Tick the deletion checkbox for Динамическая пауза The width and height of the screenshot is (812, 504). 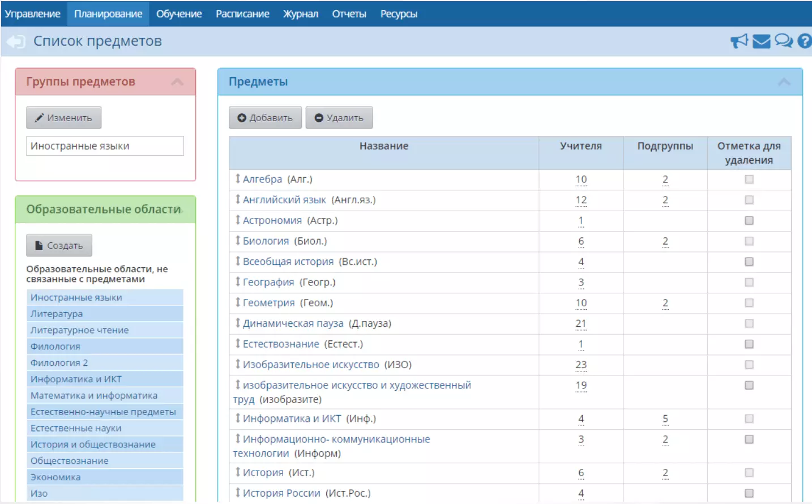coord(749,323)
